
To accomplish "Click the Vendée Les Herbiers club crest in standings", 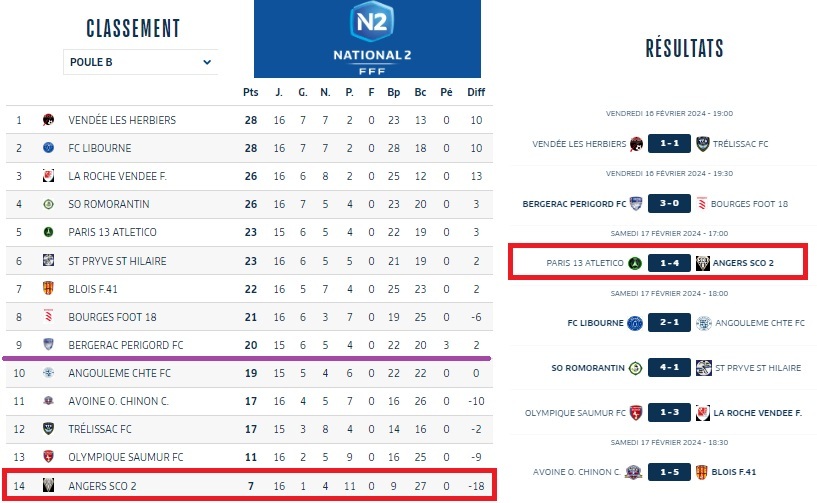I will tap(48, 120).
